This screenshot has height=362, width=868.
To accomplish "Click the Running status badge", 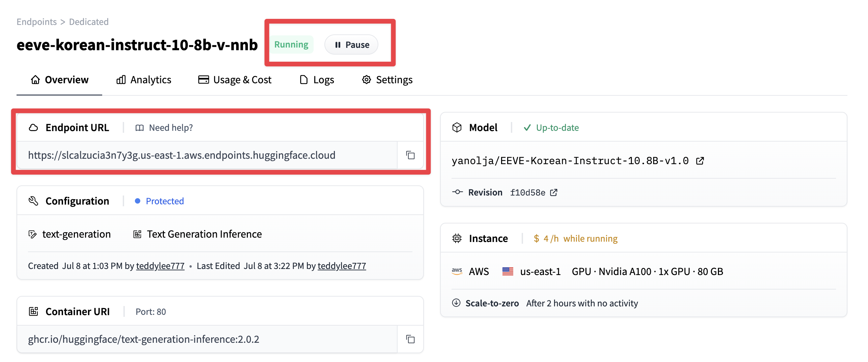I will pyautogui.click(x=291, y=44).
